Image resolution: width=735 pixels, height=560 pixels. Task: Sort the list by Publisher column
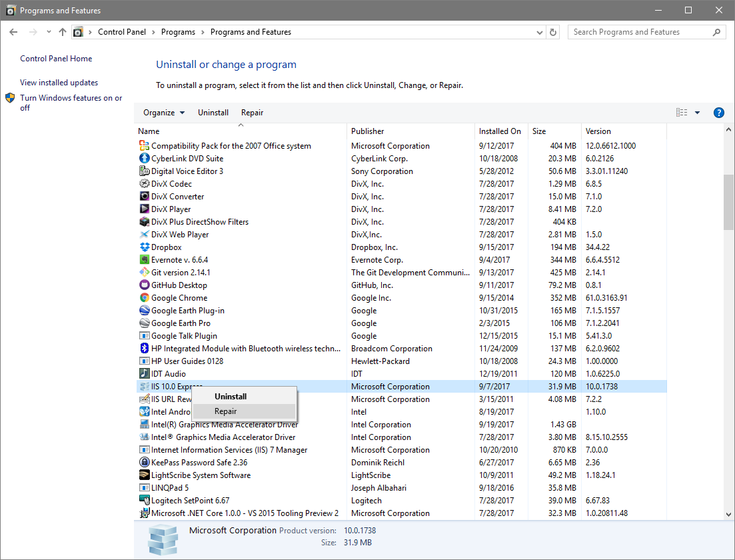(410, 131)
